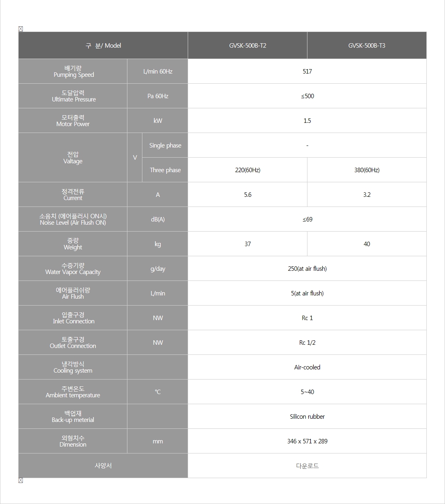This screenshot has height=504, width=445.
Task: Click the Noise Level row label
Action: pos(73,219)
